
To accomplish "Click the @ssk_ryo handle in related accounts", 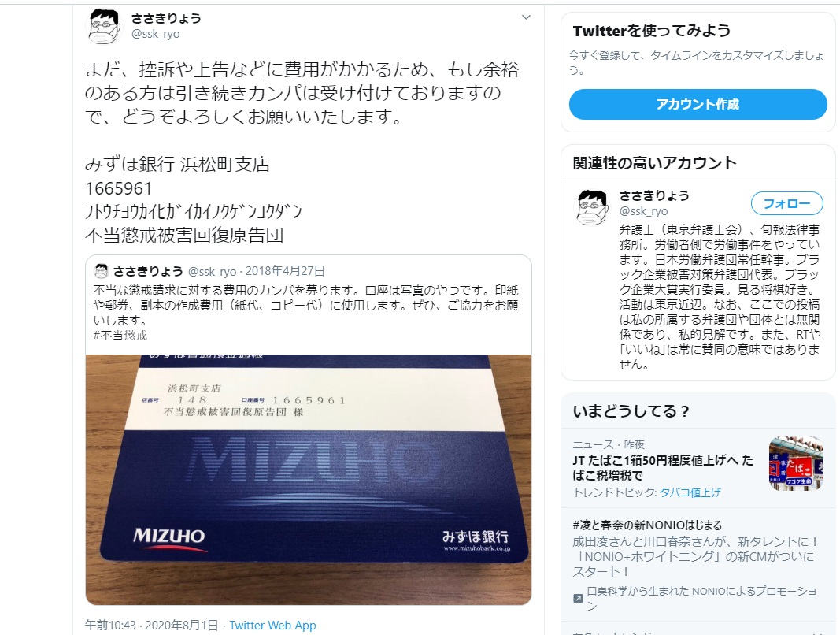I will 643,211.
